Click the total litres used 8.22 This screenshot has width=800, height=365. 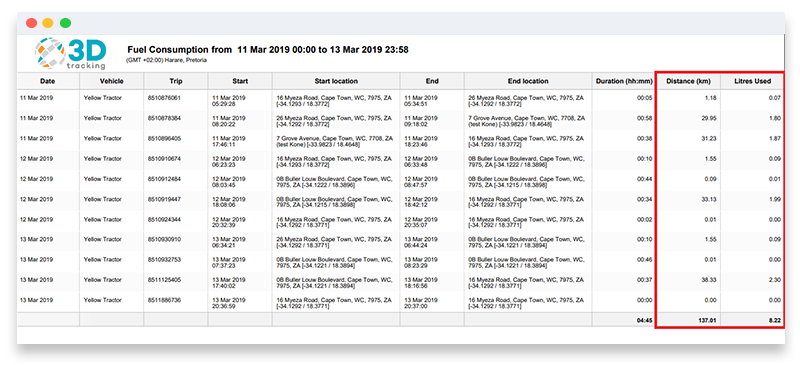tap(774, 320)
